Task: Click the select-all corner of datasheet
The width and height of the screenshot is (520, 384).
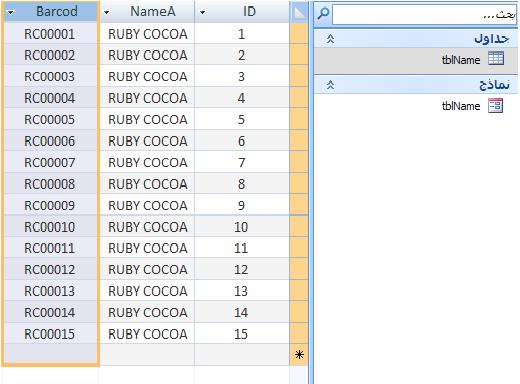Action: click(x=299, y=12)
